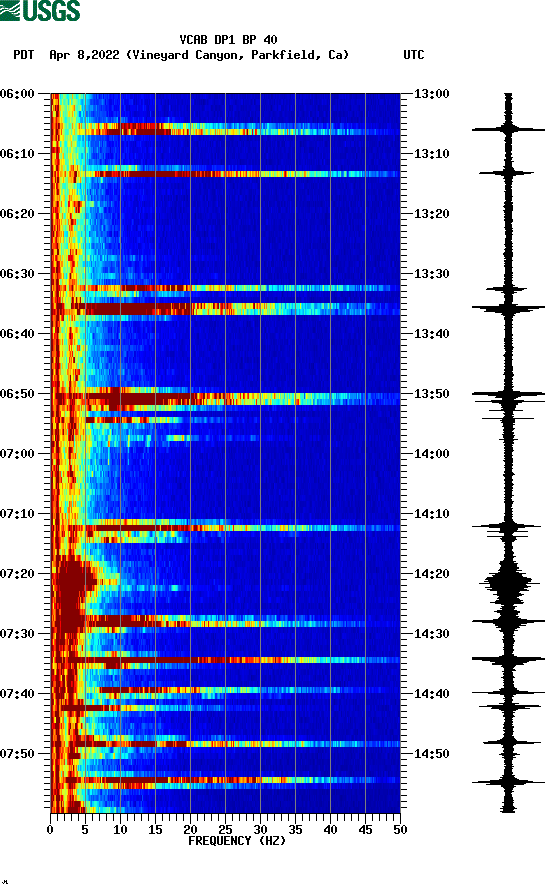This screenshot has width=552, height=893.
Task: Click the broadband event band near 07:34
Action: [x=226, y=660]
